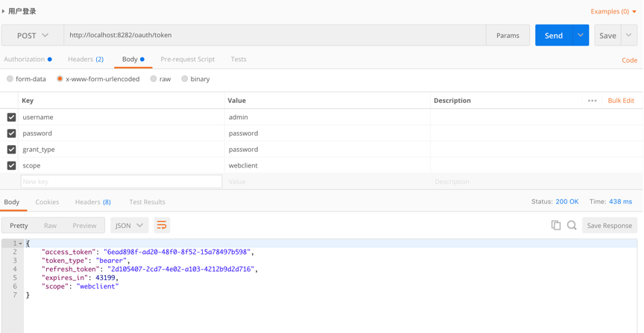Image resolution: width=644 pixels, height=333 pixels.
Task: Toggle line wrap for response
Action: (x=162, y=225)
